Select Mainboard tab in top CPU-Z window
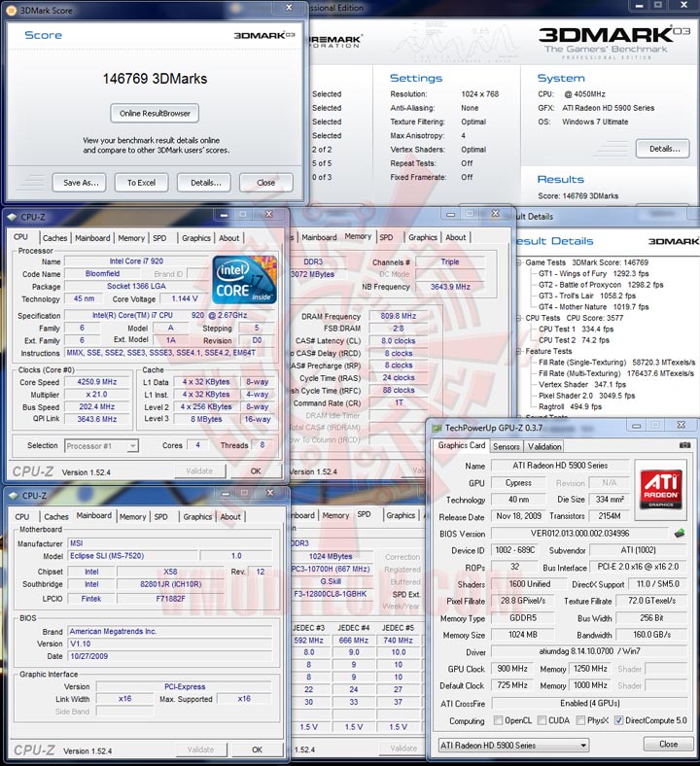The width and height of the screenshot is (700, 766). [x=92, y=238]
